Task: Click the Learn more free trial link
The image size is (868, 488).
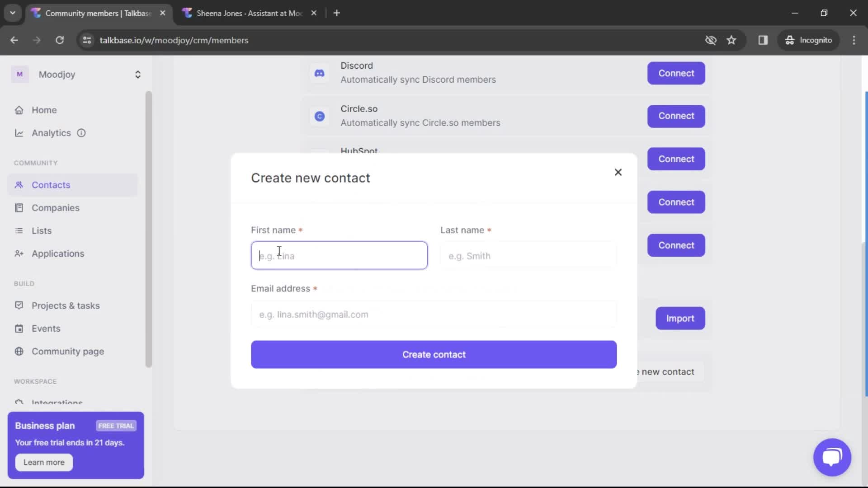Action: coord(44,462)
